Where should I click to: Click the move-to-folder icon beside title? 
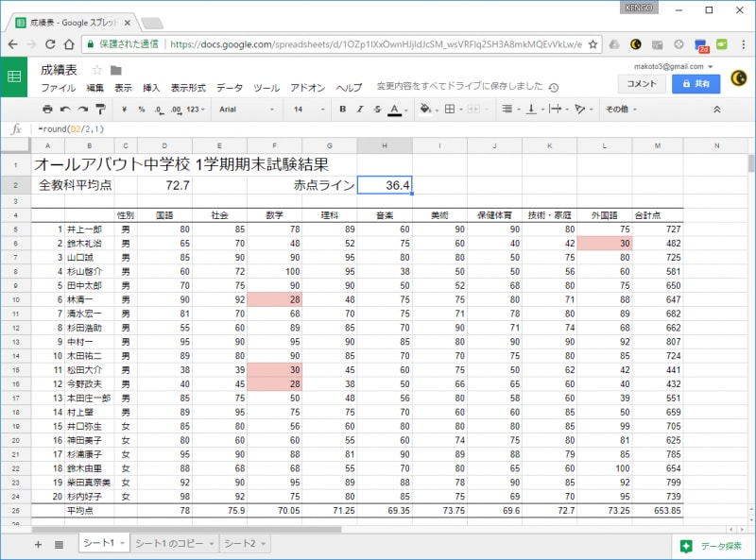pos(115,70)
